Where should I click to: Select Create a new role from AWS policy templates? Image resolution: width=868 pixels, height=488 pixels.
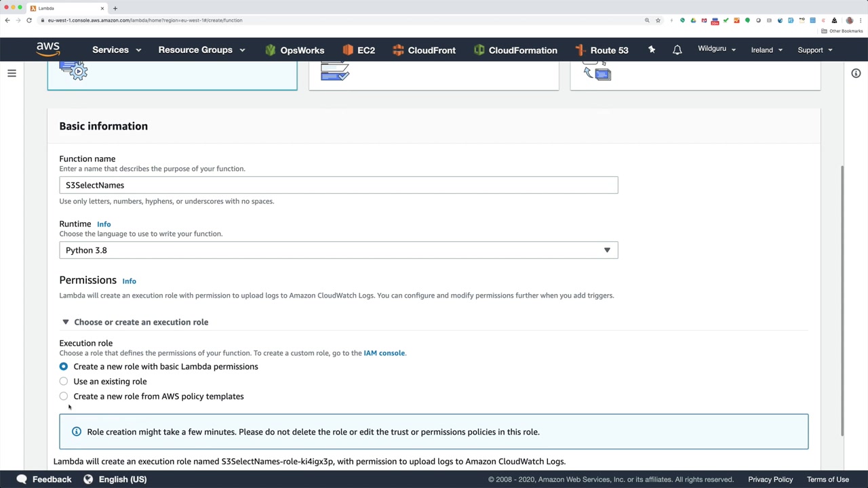[64, 396]
